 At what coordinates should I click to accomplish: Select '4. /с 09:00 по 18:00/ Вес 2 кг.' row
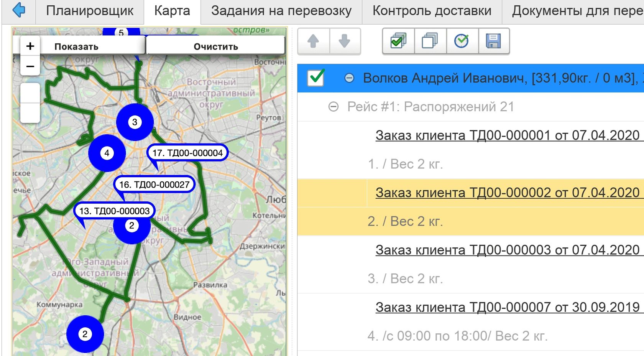470,336
